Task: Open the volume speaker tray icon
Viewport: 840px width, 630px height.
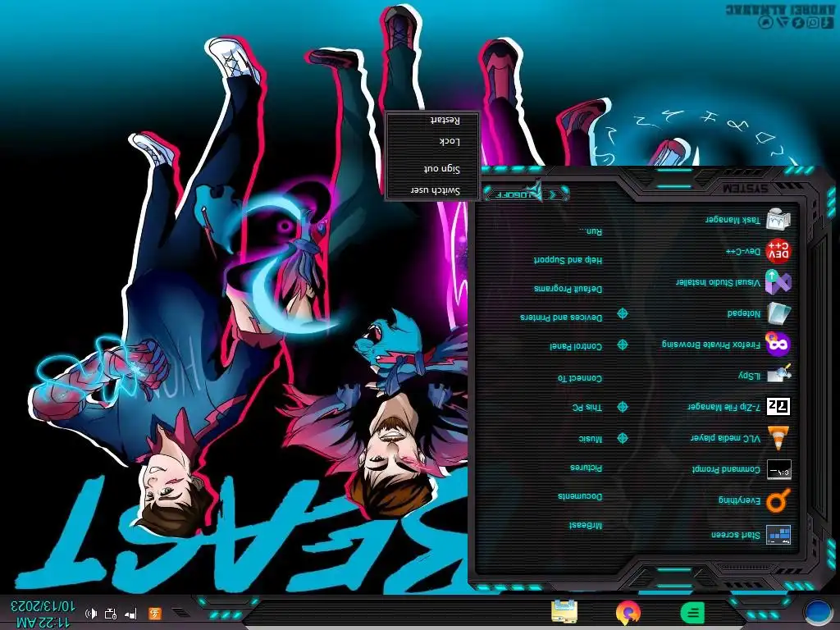Action: 91,614
